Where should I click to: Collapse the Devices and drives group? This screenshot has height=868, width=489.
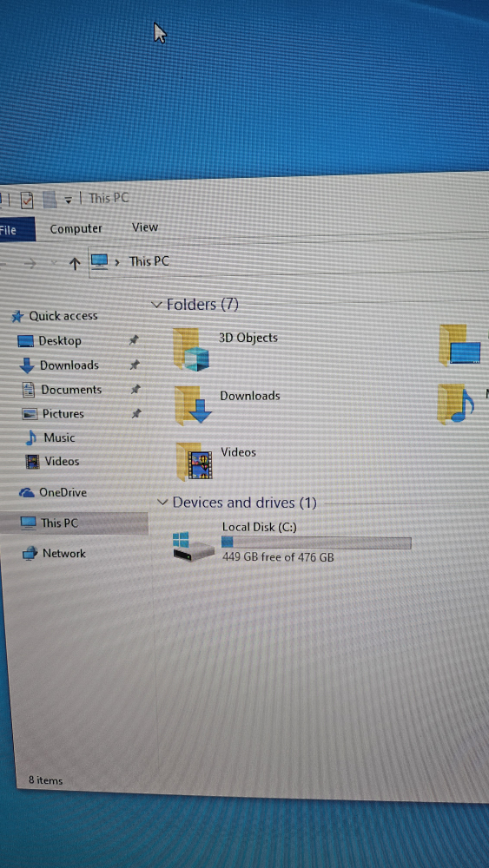point(162,503)
